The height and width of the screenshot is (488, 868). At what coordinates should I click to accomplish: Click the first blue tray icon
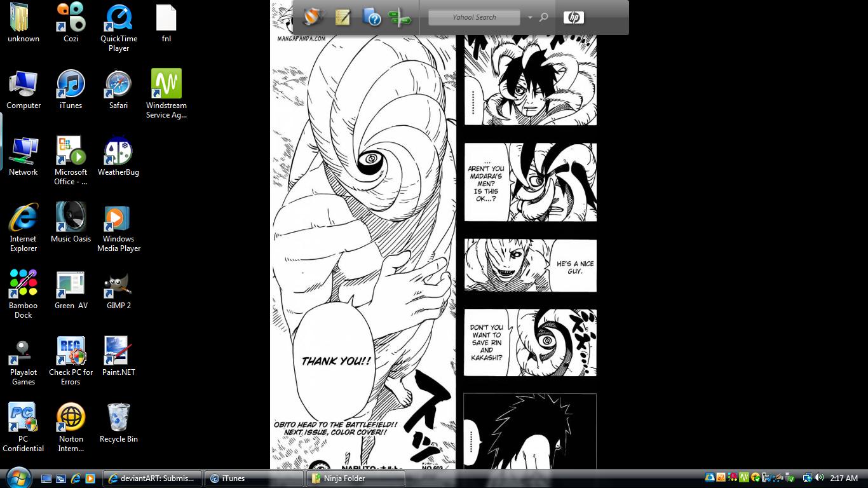point(710,478)
